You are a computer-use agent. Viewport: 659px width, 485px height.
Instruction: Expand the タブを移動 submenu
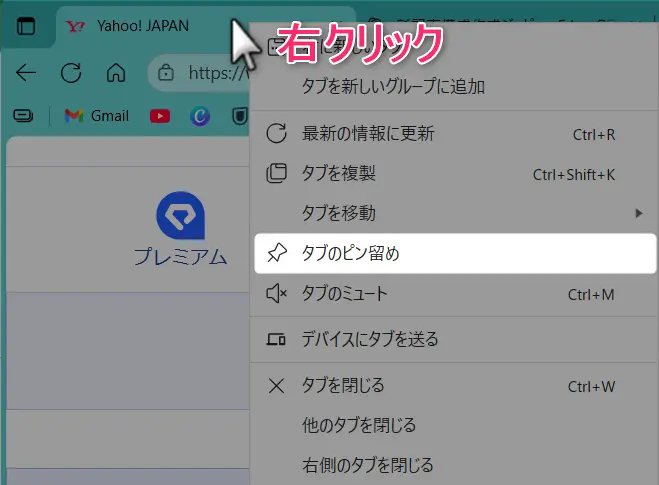[x=455, y=213]
